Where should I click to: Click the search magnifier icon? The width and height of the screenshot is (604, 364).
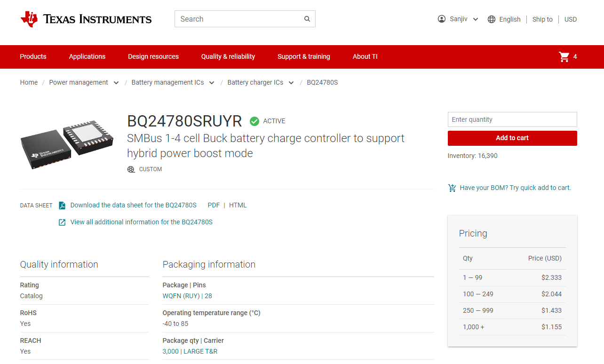click(x=307, y=19)
